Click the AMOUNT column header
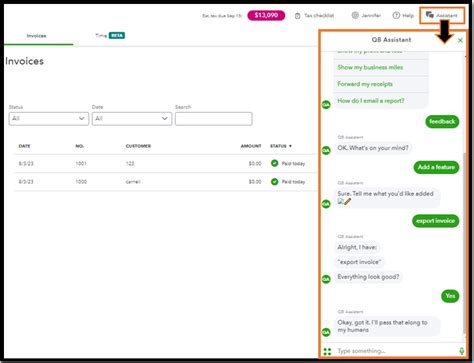Image resolution: width=474 pixels, height=363 pixels. pos(251,146)
